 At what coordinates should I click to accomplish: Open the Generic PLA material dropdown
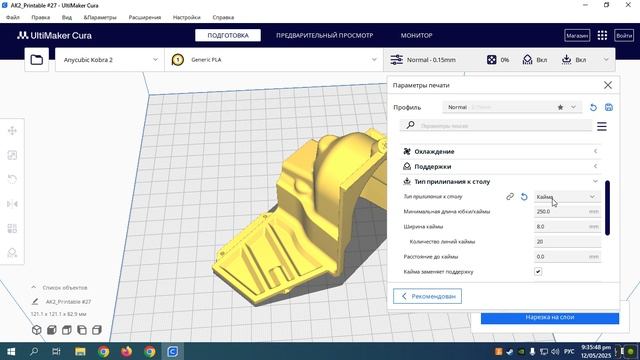[273, 60]
